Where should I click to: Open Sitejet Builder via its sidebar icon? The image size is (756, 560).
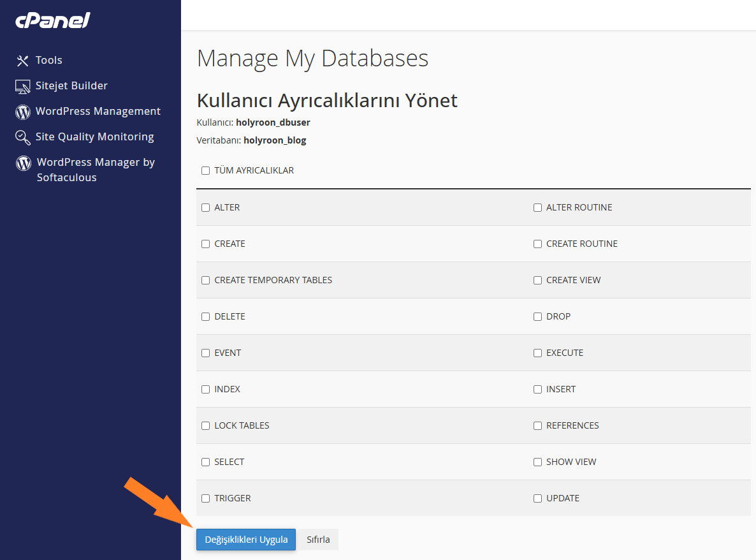21,85
